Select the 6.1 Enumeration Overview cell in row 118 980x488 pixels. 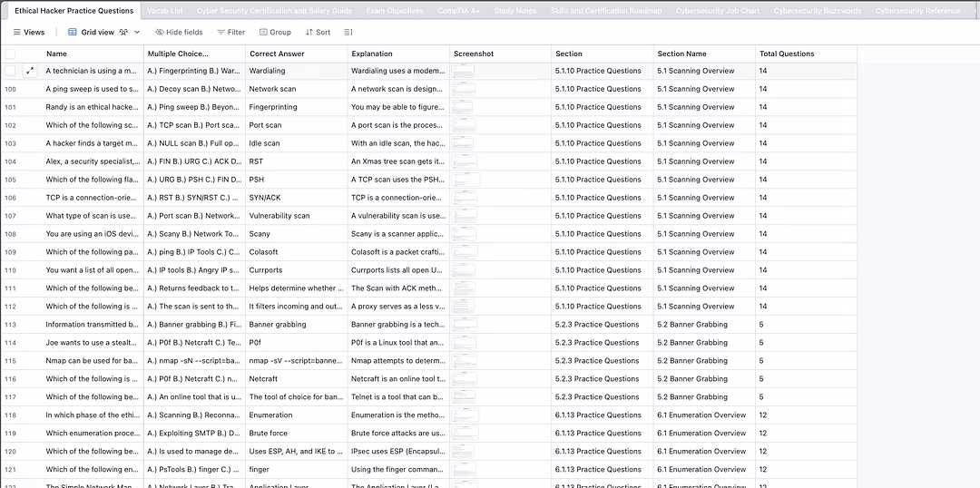[701, 415]
